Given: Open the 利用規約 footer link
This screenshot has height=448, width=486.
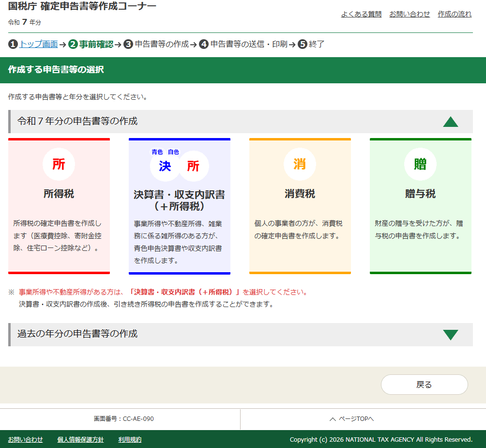Looking at the screenshot, I should [x=129, y=440].
